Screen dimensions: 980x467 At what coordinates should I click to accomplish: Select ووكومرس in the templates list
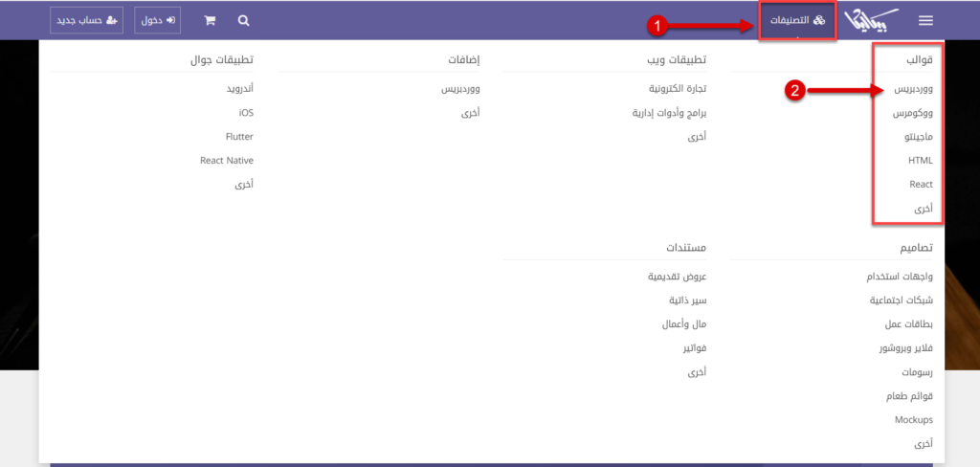(x=913, y=113)
